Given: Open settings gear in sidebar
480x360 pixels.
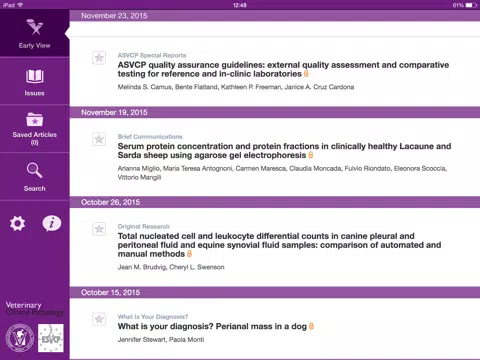Looking at the screenshot, I should (x=17, y=223).
